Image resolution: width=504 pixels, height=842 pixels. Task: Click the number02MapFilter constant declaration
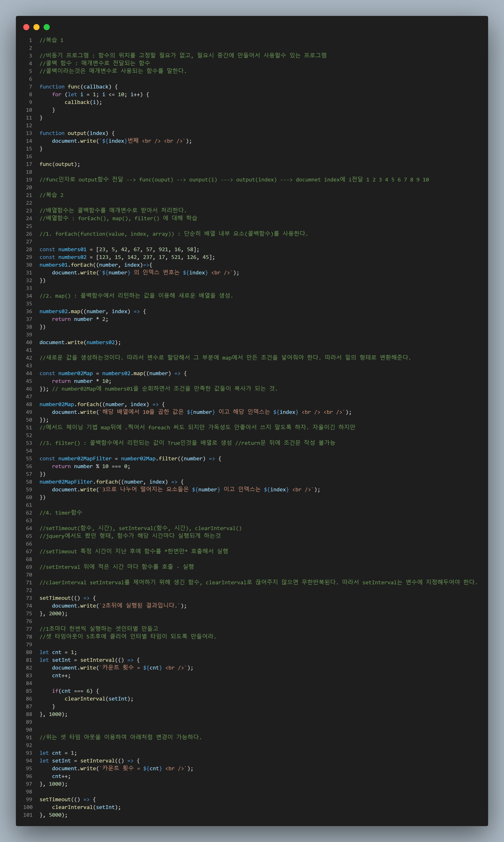(x=85, y=458)
